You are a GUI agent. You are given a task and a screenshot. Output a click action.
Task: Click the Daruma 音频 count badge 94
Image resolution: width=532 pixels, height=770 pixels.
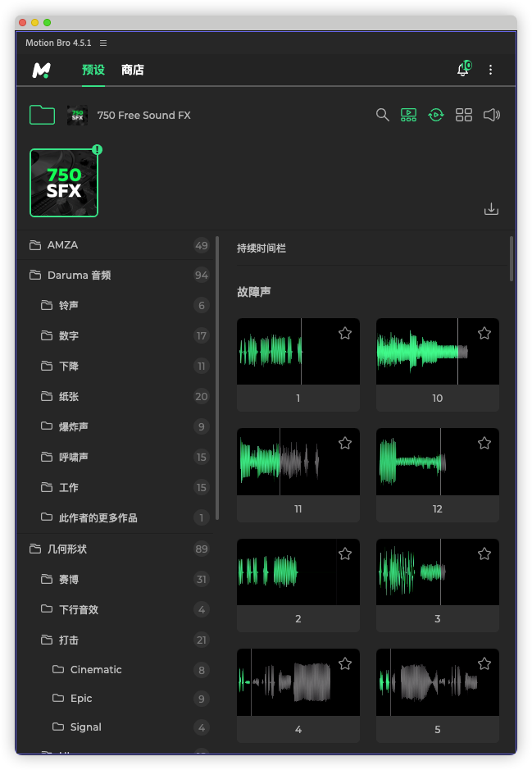coord(201,275)
